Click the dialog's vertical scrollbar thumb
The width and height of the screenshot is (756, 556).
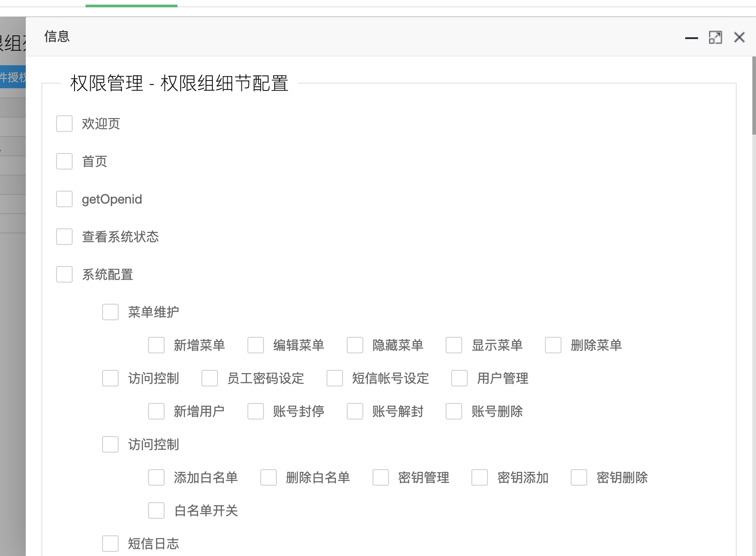pos(754,96)
